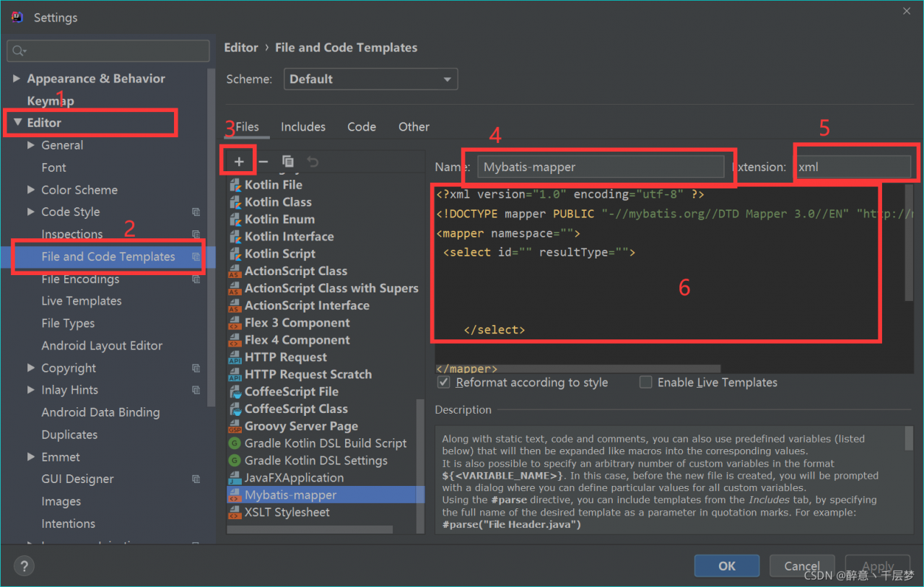Click the minus icon to remove the template
The image size is (924, 587).
point(263,162)
